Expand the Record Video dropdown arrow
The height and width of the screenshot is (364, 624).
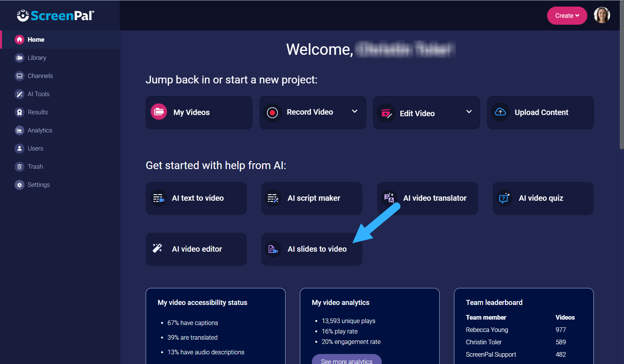click(x=354, y=112)
